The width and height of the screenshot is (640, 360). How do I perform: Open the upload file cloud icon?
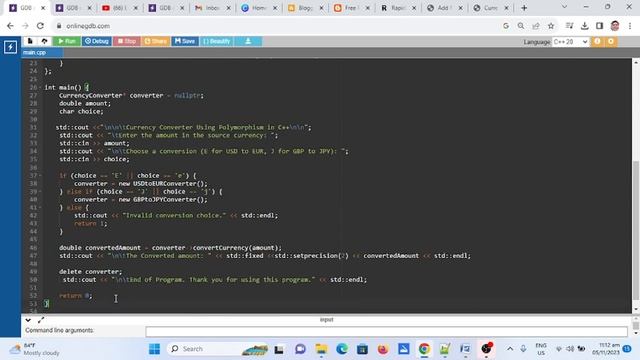coord(44,41)
